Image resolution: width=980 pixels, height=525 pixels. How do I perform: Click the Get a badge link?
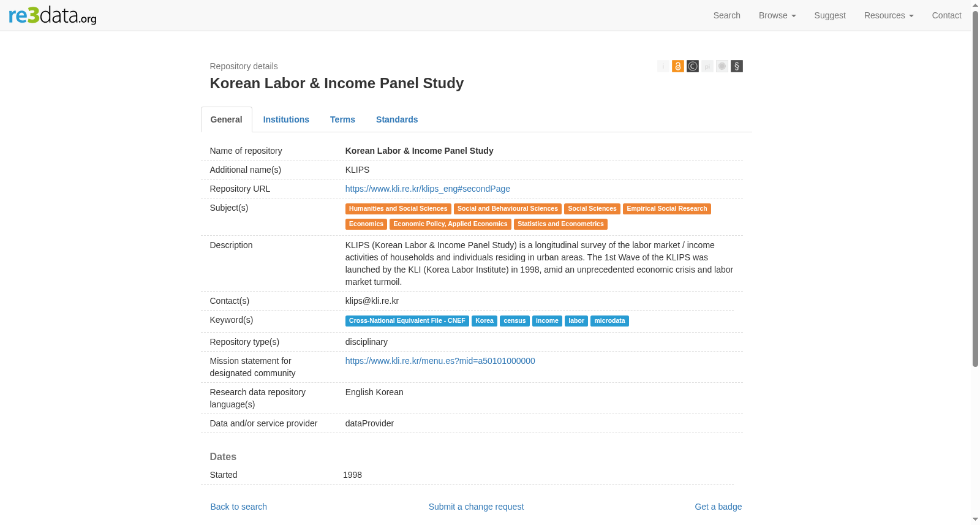718,507
